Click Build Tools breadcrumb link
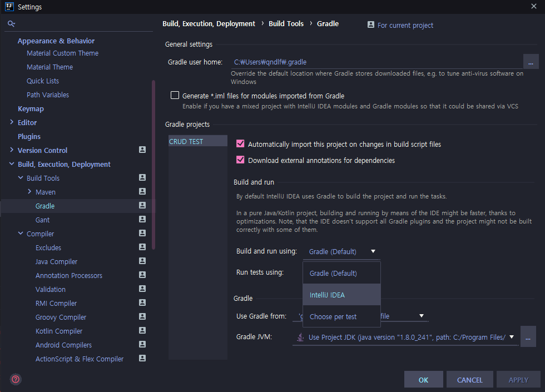This screenshot has width=545, height=392. (x=286, y=23)
